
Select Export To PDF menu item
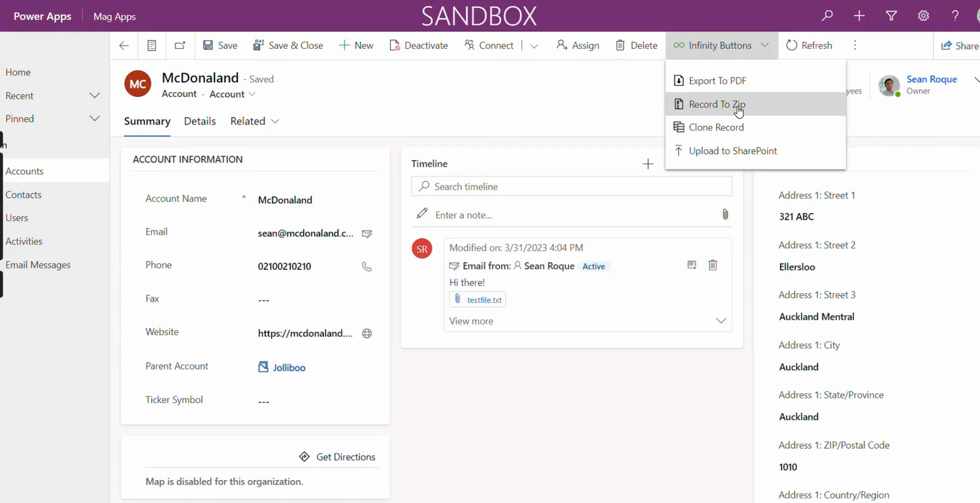755,81
